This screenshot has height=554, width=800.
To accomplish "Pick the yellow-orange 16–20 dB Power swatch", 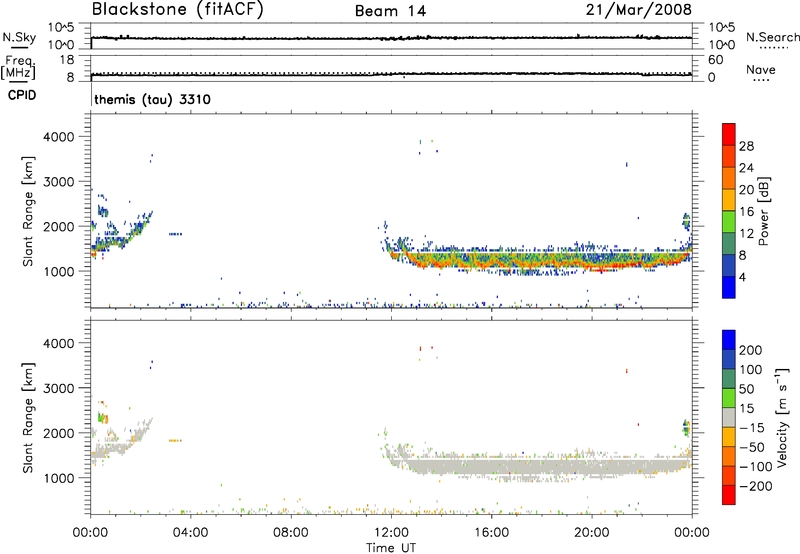I will [729, 199].
